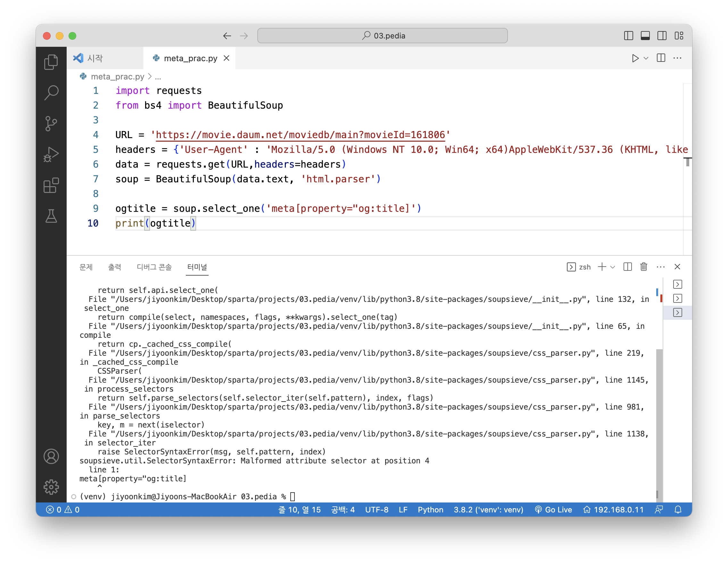This screenshot has width=728, height=564.
Task: Change encoding via UTF-8 status item
Action: (377, 510)
